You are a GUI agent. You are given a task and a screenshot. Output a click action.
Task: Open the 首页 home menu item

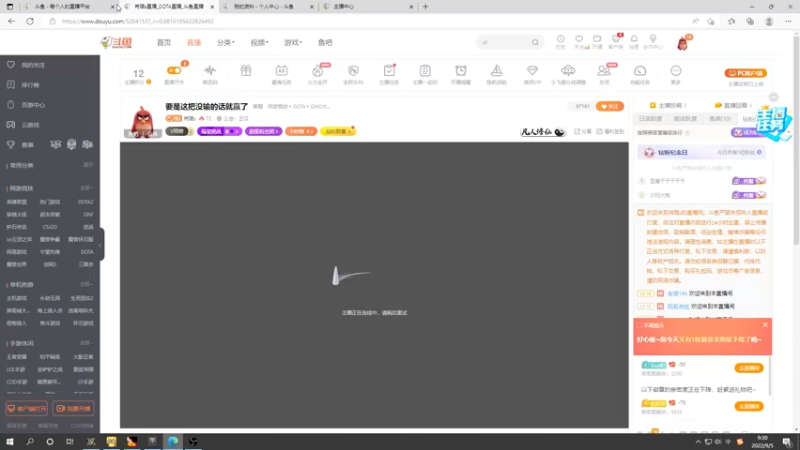164,43
